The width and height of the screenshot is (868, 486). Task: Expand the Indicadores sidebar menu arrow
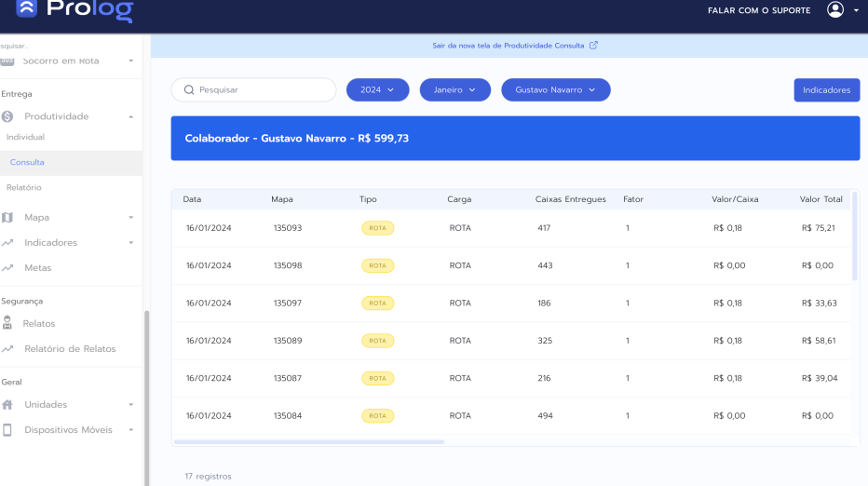130,243
